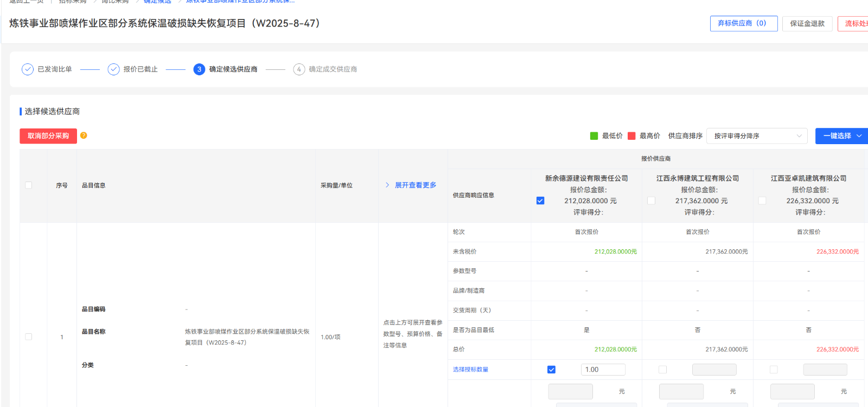868x407 pixels.
Task: Click the orange help icon next to 取消部分采购
Action: (84, 135)
